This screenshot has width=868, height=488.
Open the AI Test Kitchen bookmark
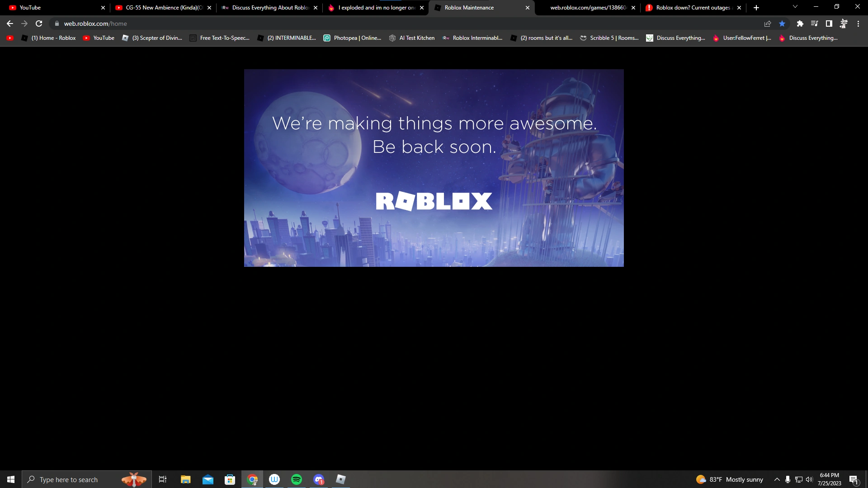point(412,38)
